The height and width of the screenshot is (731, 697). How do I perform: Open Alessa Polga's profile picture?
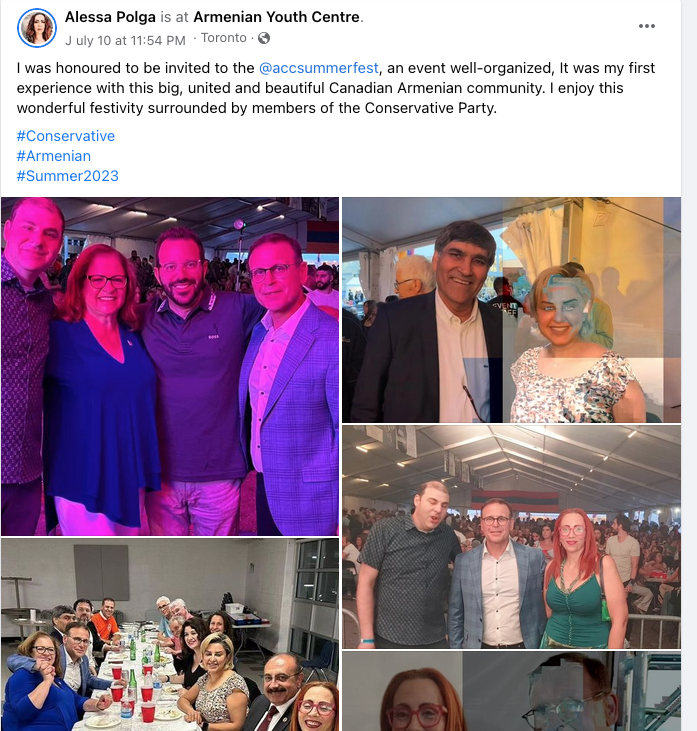click(x=37, y=28)
